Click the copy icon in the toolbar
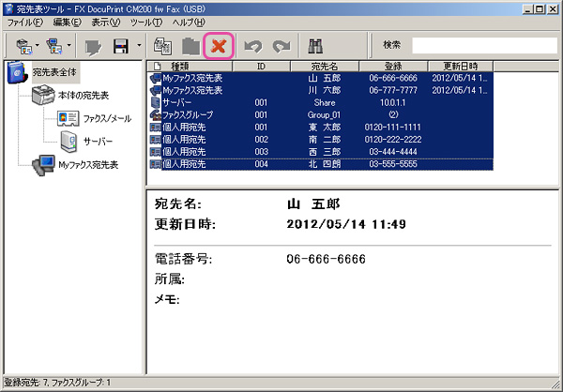 (161, 45)
